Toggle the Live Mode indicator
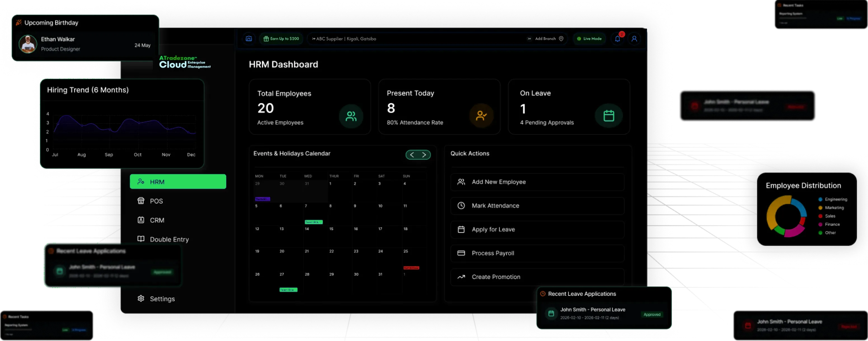Screen dimensions: 868x341 tap(589, 39)
